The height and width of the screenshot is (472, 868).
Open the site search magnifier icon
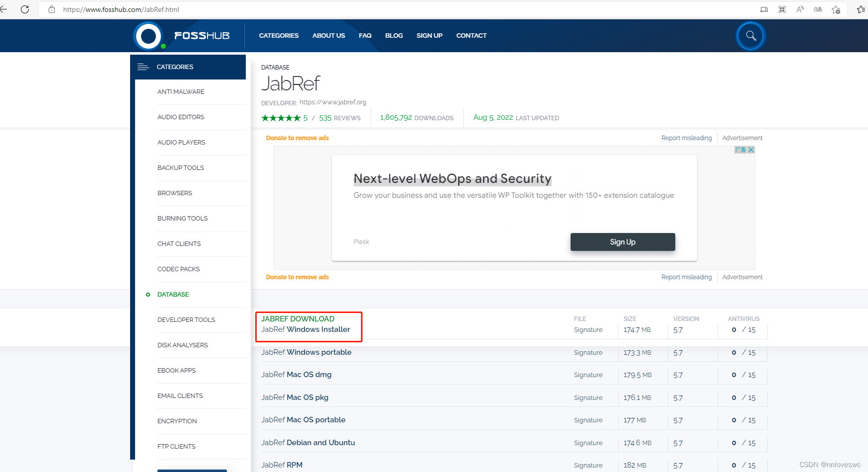click(751, 36)
